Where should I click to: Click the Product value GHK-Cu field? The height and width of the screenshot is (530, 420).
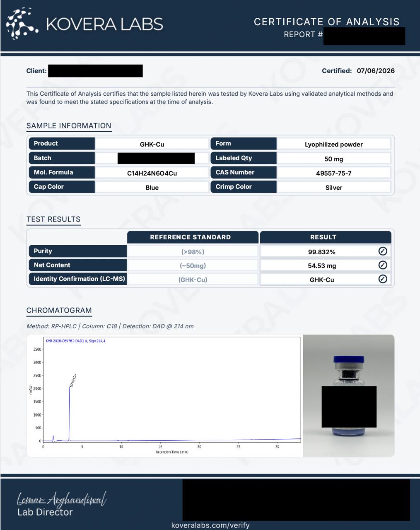click(x=152, y=144)
